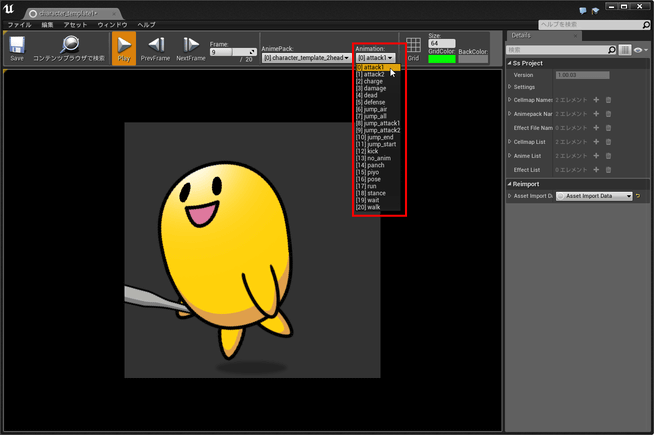The image size is (654, 435).
Task: Pick the no_anim entry
Action: pos(378,158)
